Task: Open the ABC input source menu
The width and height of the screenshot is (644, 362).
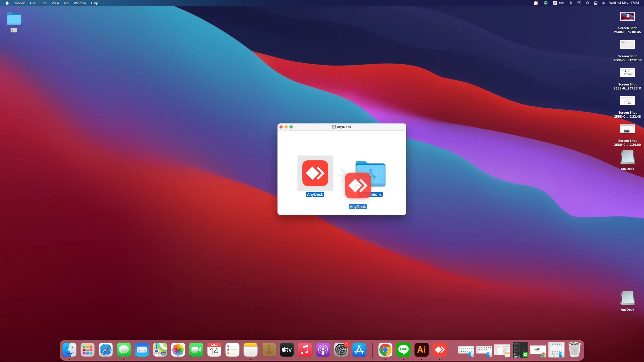Action: pyautogui.click(x=559, y=3)
